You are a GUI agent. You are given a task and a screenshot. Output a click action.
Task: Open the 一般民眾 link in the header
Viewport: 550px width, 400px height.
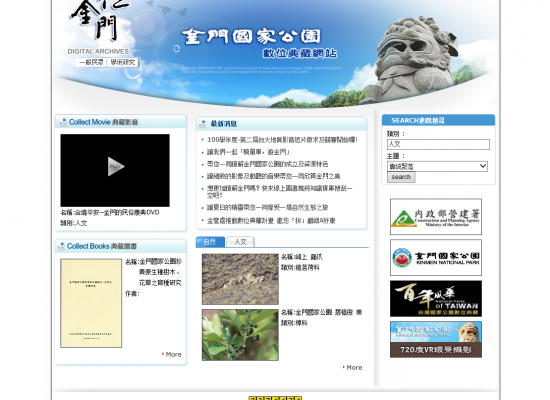[92, 62]
